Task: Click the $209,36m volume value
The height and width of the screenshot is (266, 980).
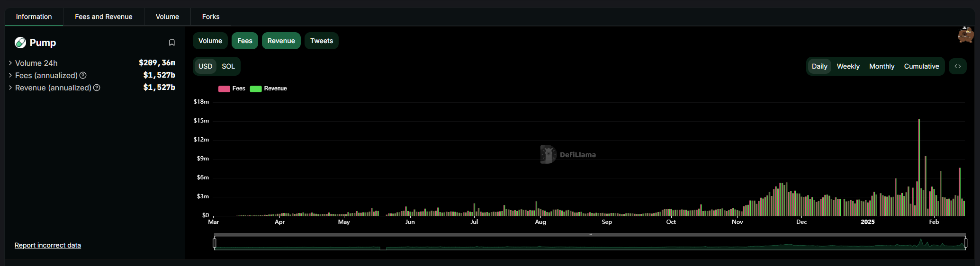Action: point(157,63)
